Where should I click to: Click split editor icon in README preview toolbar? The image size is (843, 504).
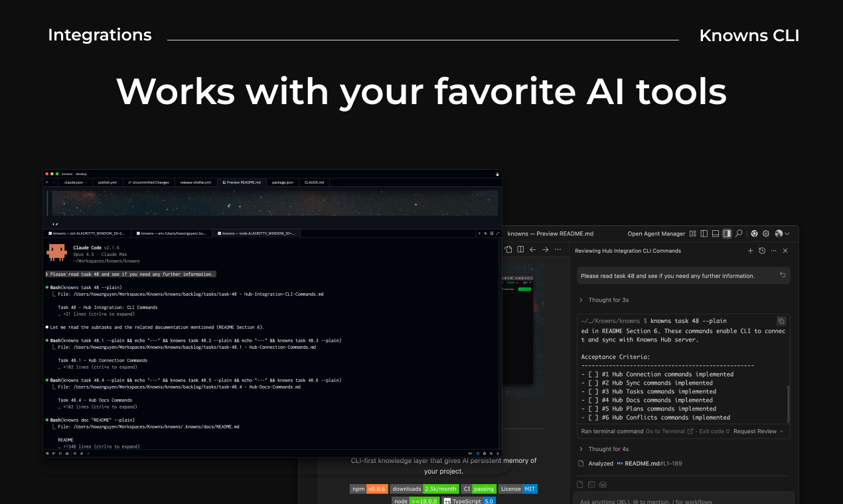pyautogui.click(x=520, y=249)
